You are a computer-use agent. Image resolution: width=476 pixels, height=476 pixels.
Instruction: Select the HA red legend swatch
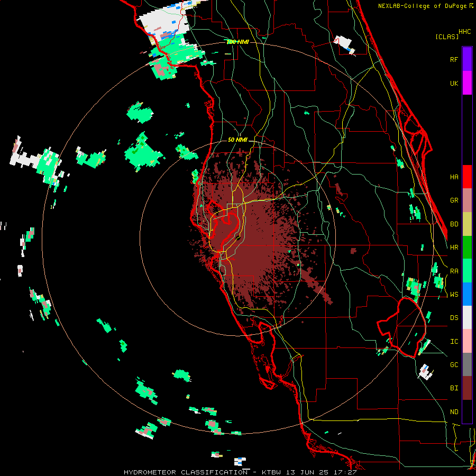tap(467, 177)
